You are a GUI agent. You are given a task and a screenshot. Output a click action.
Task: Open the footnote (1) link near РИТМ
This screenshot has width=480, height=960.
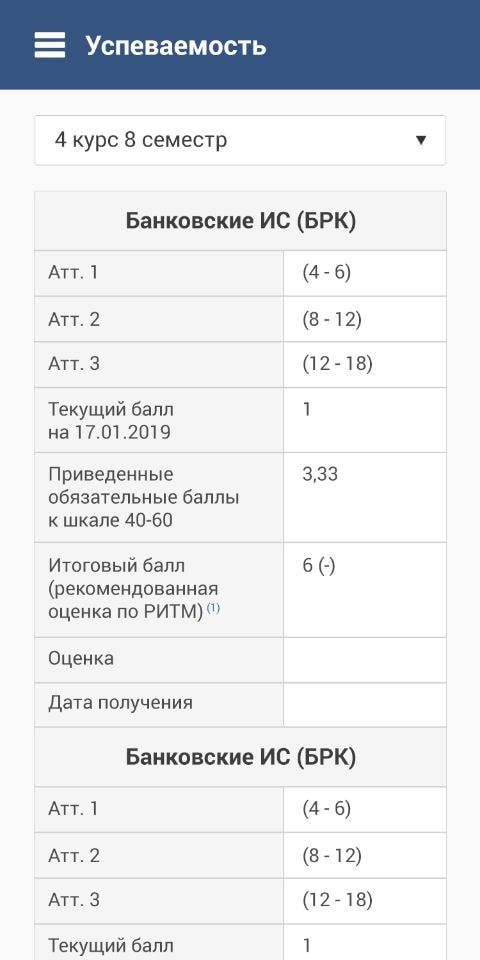(x=212, y=608)
